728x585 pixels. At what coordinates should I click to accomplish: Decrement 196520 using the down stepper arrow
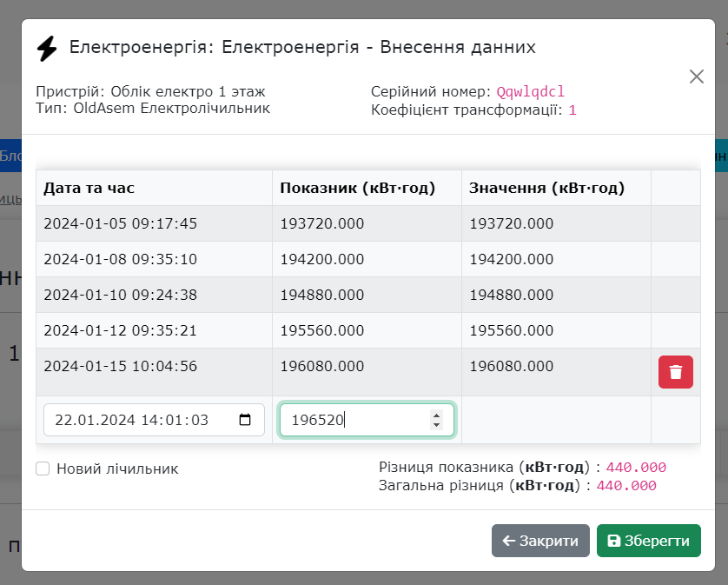pos(435,423)
